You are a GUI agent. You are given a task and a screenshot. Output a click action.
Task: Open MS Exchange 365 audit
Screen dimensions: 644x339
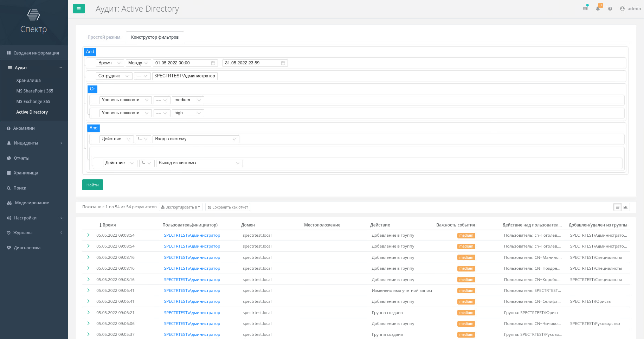pyautogui.click(x=33, y=102)
